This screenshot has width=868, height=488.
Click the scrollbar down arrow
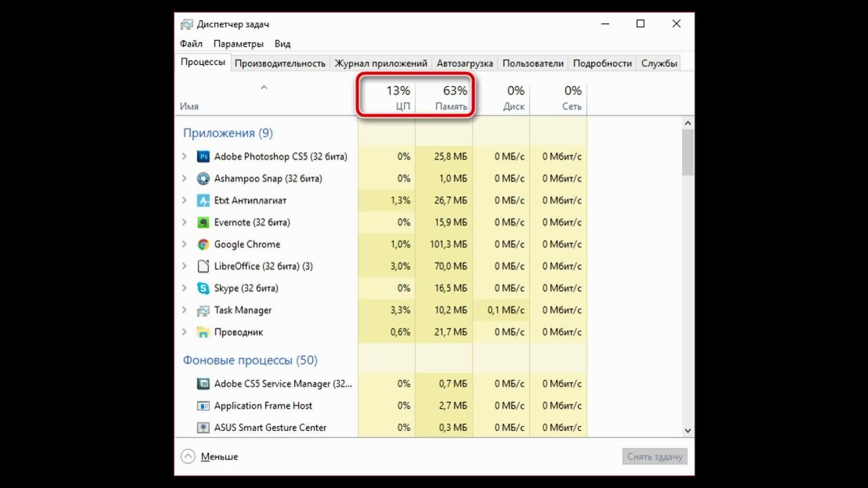[688, 430]
